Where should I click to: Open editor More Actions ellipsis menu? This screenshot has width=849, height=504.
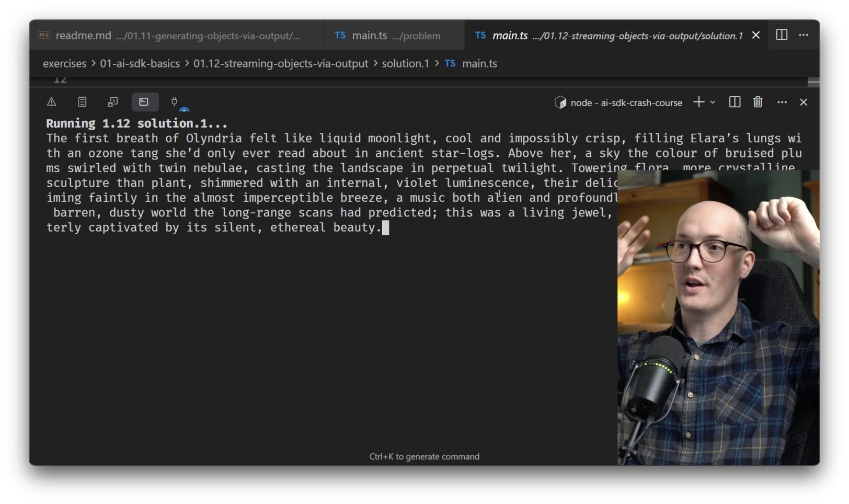pos(804,35)
